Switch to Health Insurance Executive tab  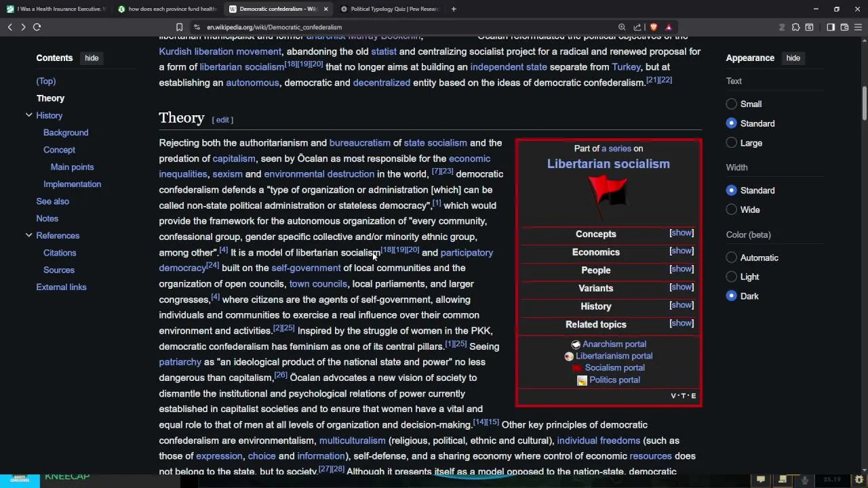pos(56,9)
